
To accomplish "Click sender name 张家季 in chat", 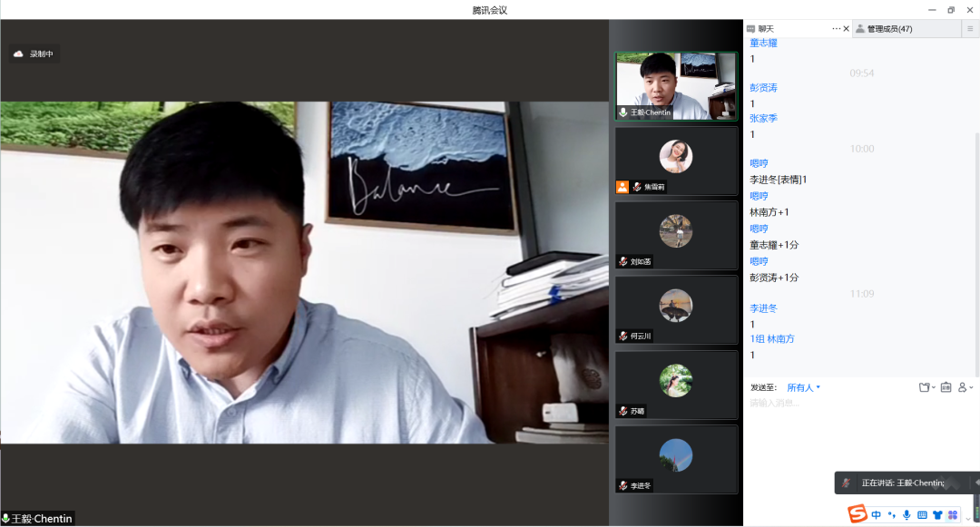I will [x=763, y=118].
